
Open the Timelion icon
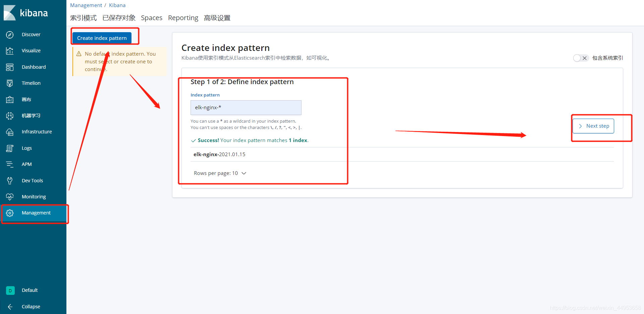tap(10, 83)
